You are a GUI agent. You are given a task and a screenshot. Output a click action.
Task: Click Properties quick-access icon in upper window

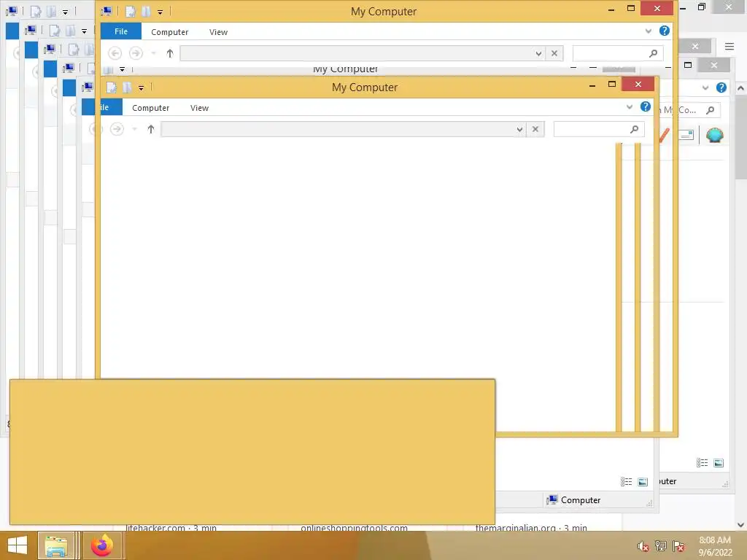pyautogui.click(x=130, y=12)
